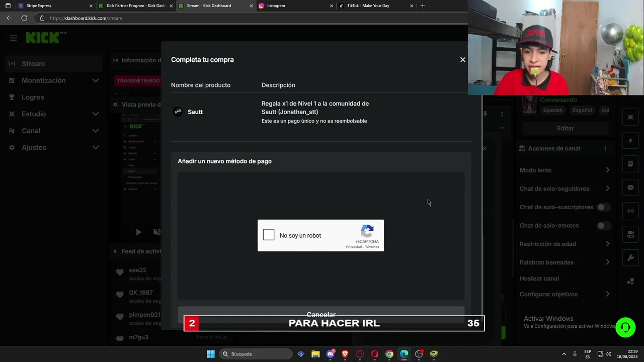Click the three-dots cluster icon in right rail
The height and width of the screenshot is (362, 644).
[630, 282]
